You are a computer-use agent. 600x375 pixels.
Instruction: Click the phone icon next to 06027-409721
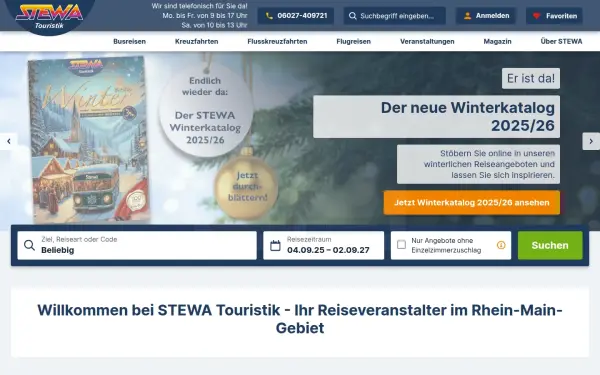click(269, 16)
